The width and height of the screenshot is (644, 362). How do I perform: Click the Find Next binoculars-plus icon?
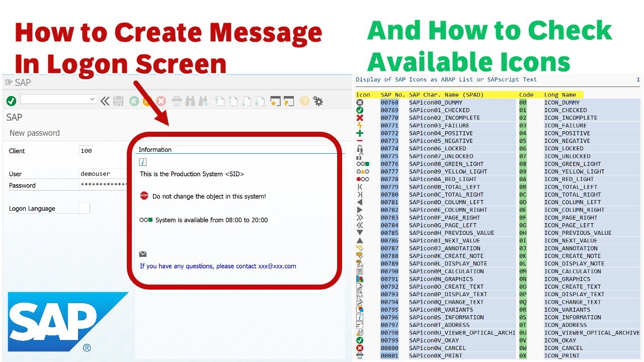[x=203, y=101]
